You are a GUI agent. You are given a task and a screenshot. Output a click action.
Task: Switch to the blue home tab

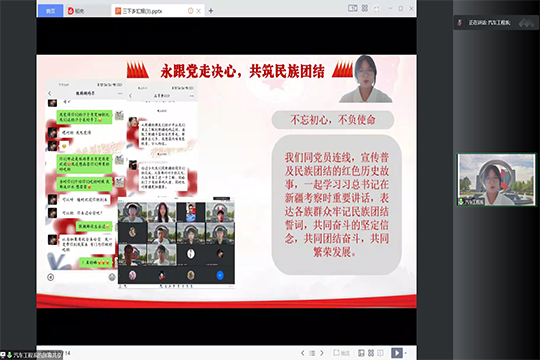50,11
